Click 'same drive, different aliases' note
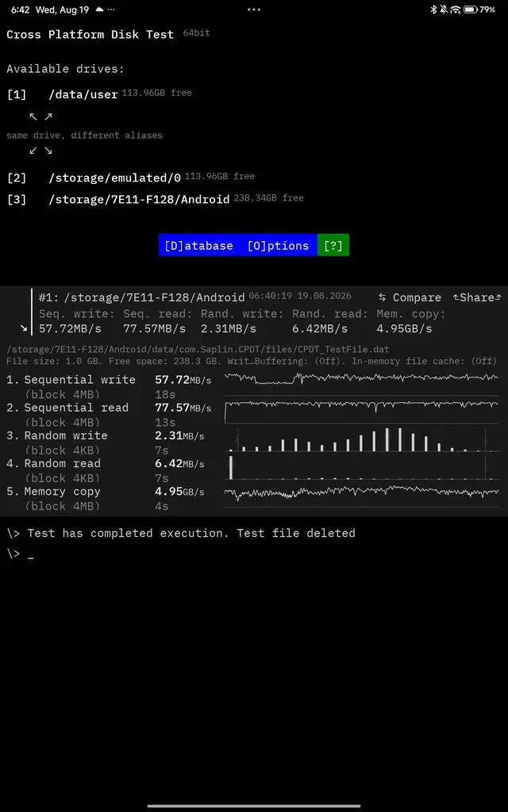 (x=84, y=136)
